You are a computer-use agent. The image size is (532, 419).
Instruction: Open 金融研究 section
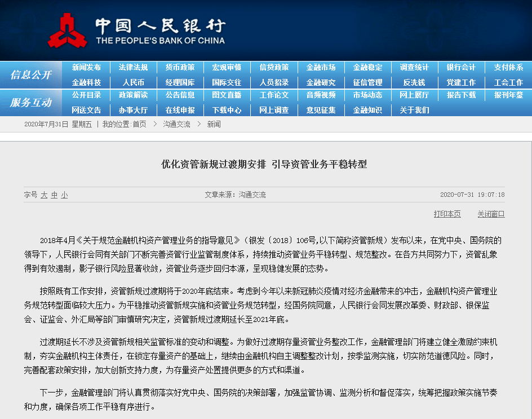coord(321,82)
